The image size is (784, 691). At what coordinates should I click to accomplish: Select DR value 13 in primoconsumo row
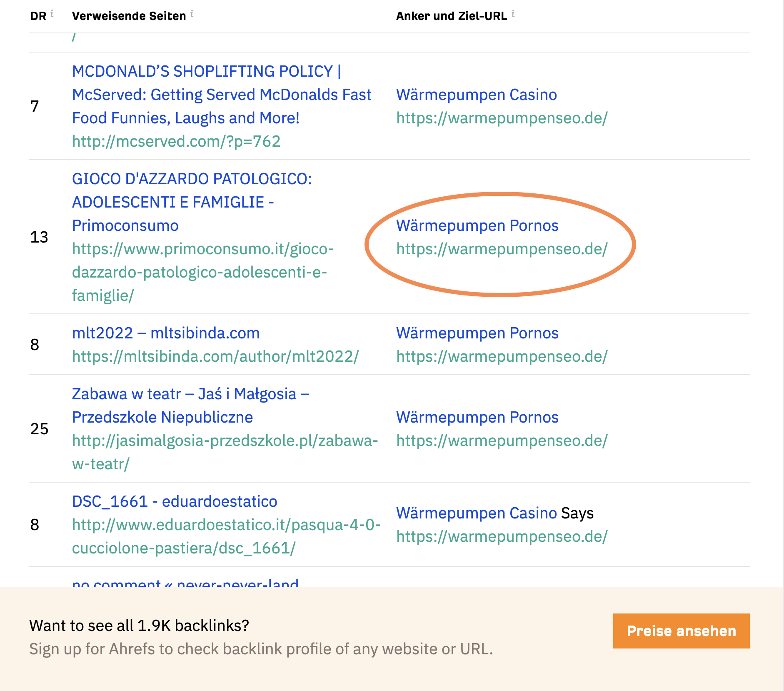point(39,237)
